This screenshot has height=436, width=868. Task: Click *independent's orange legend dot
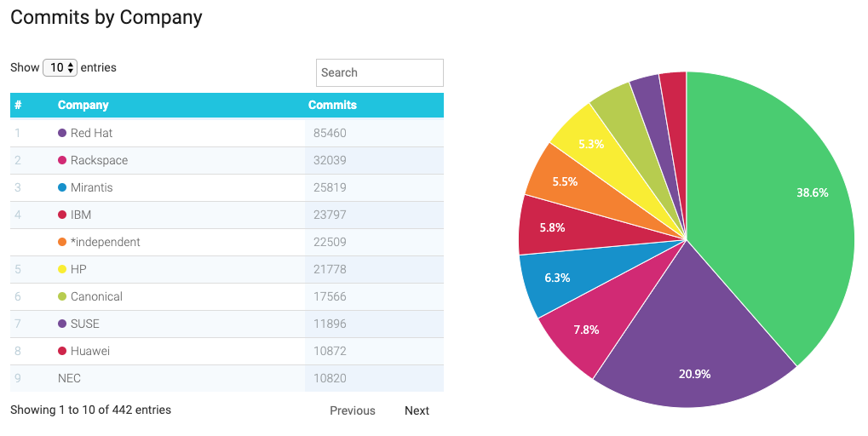(x=62, y=242)
